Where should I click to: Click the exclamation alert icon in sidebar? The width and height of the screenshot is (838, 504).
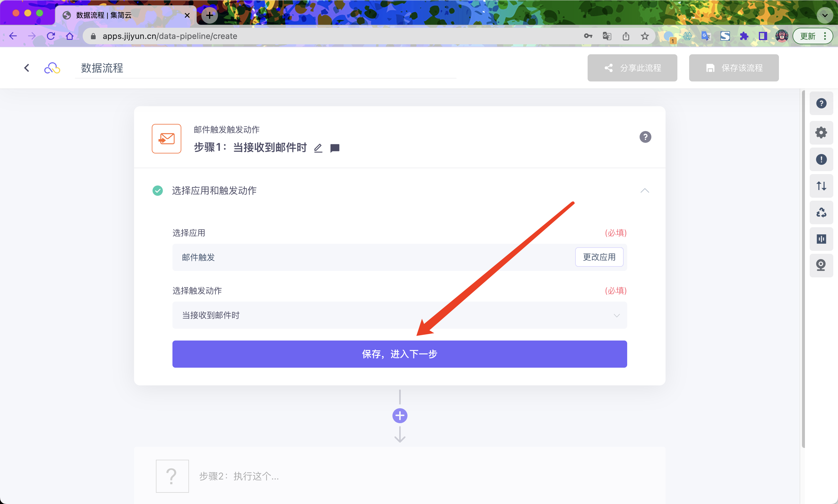point(821,159)
